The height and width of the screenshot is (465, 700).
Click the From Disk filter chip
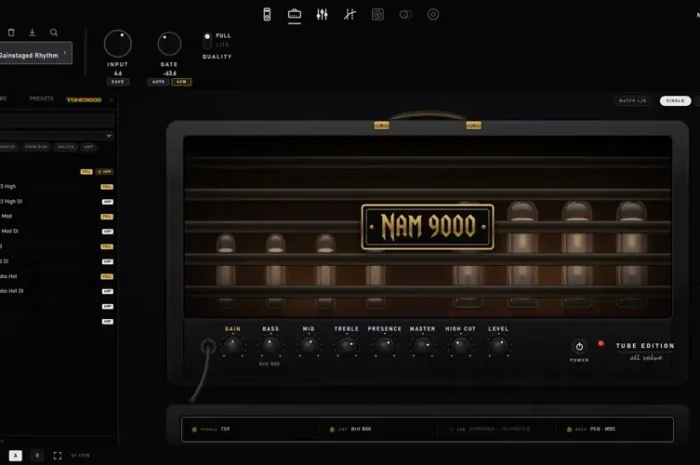point(36,147)
